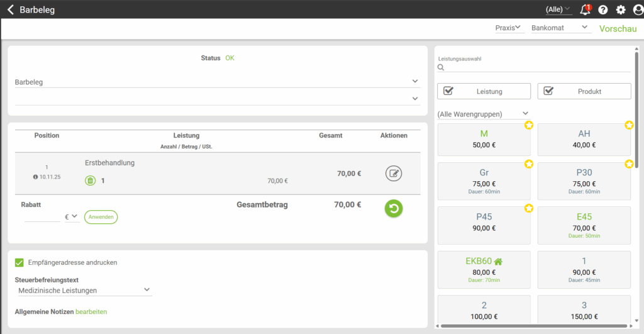Click the Leistungsauswahl search field
The image size is (644, 334).
[535, 67]
